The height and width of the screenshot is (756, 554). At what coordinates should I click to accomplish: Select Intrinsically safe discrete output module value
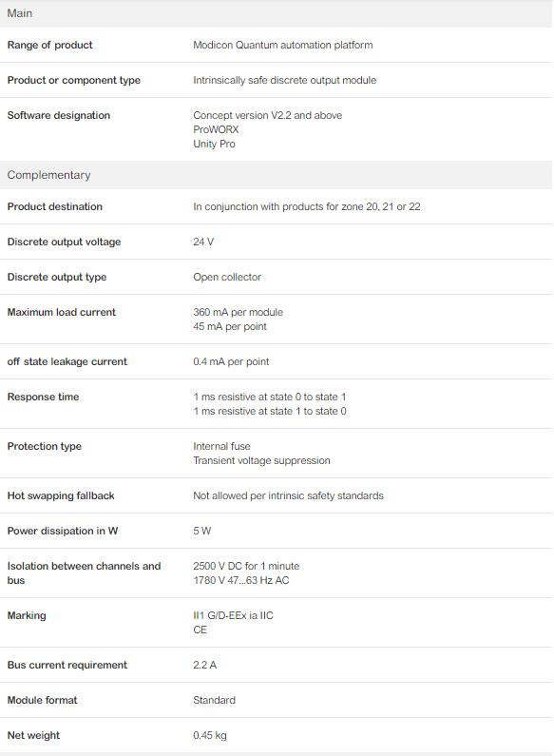point(285,80)
